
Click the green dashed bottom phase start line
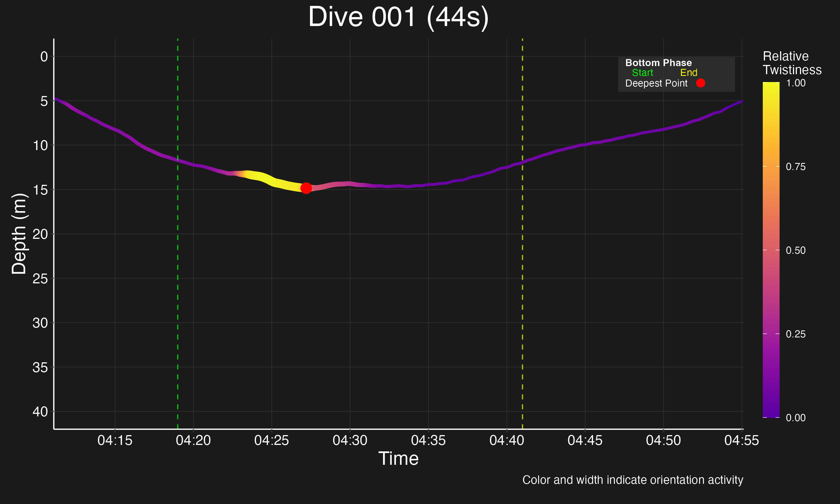point(178,234)
